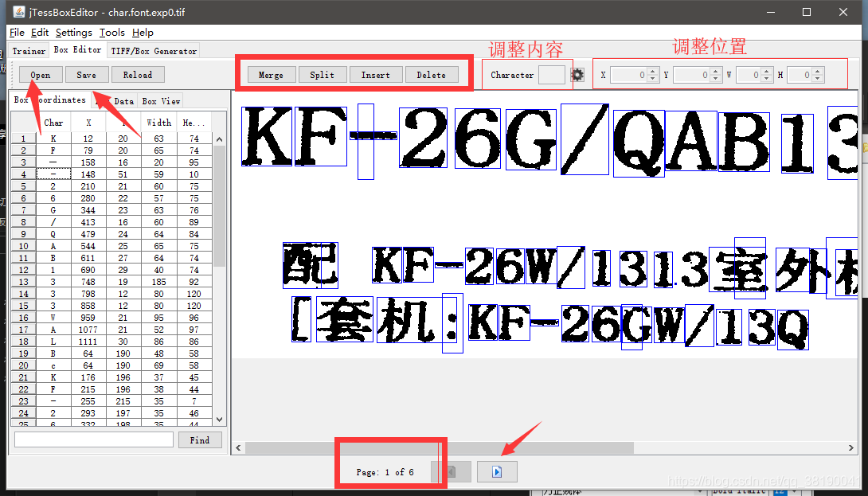Click width value 185 in row 13
The image size is (868, 496).
[159, 282]
